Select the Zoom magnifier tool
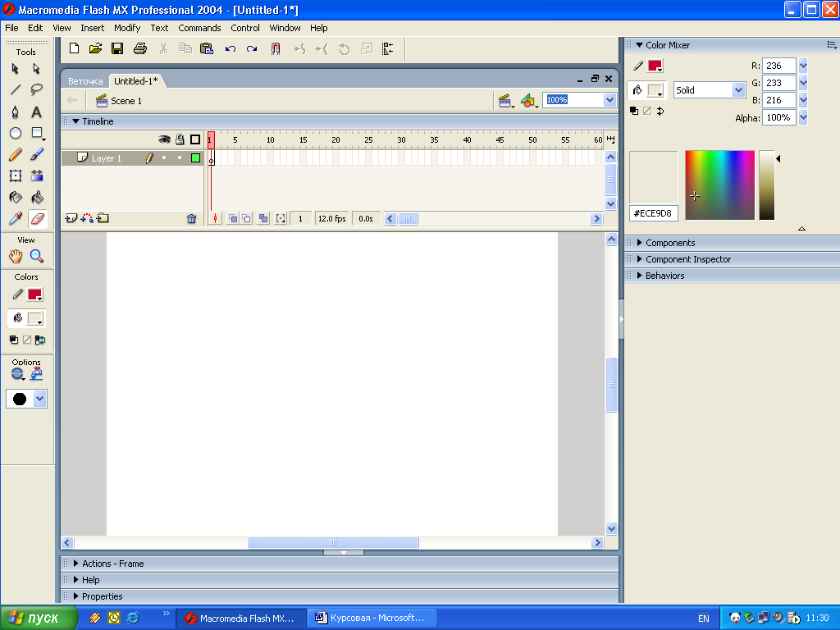This screenshot has height=630, width=840. pyautogui.click(x=36, y=256)
